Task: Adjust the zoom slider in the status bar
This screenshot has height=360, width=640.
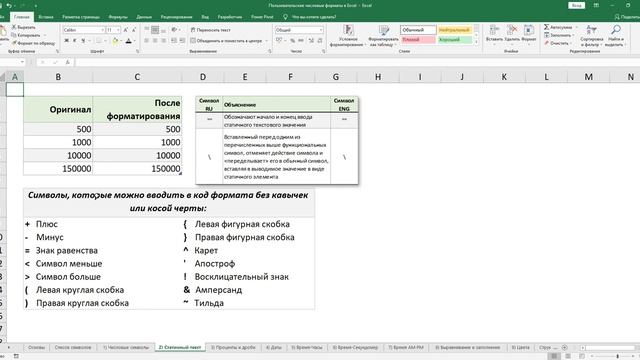Action: click(x=617, y=356)
